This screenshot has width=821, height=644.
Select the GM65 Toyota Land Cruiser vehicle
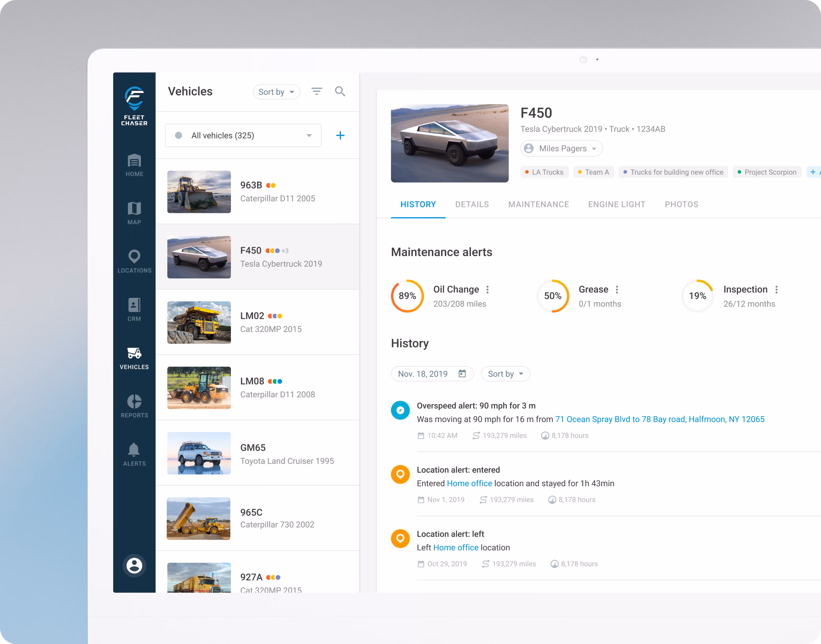coord(258,453)
